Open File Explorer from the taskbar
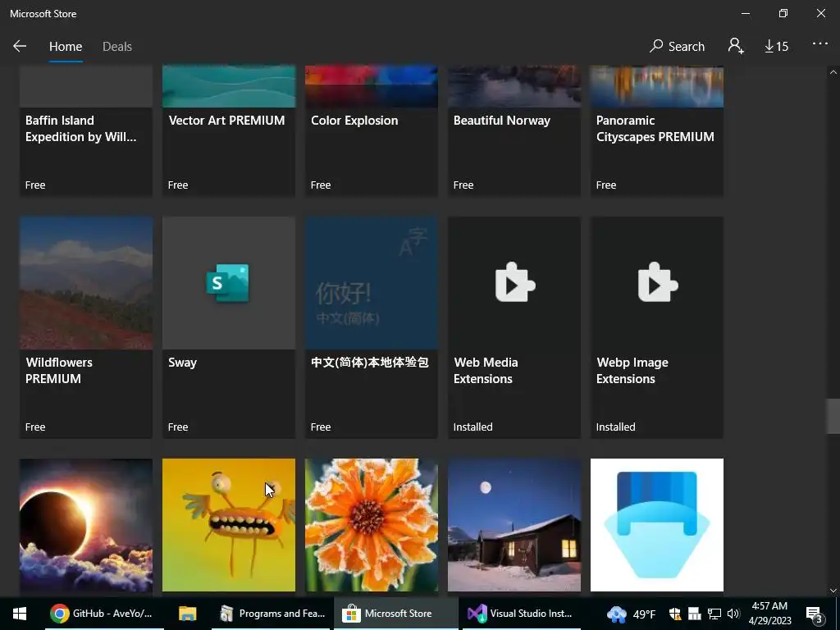 [188, 614]
